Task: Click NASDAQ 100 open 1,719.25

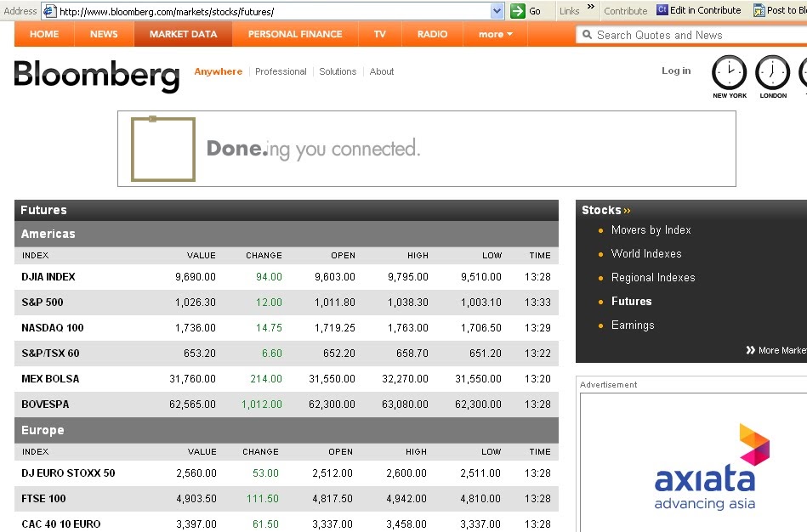Action: tap(334, 328)
